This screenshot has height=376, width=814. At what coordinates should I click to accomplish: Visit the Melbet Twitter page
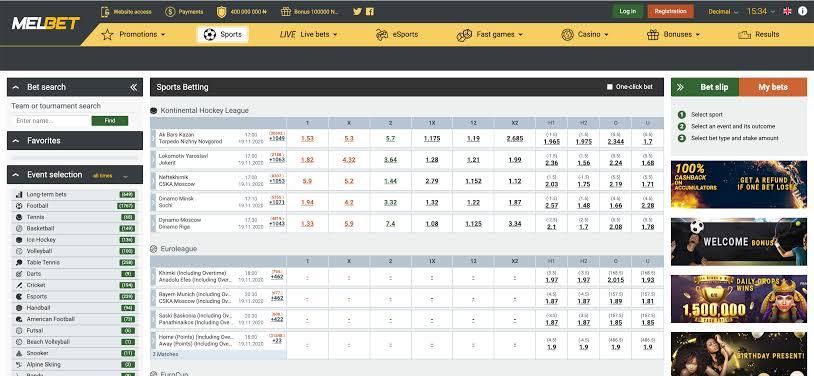tap(357, 11)
